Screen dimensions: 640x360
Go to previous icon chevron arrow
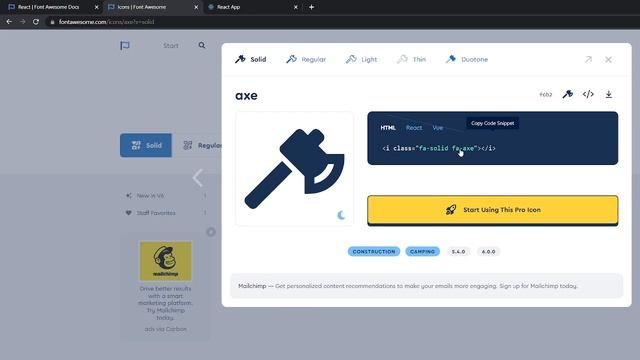(x=198, y=178)
